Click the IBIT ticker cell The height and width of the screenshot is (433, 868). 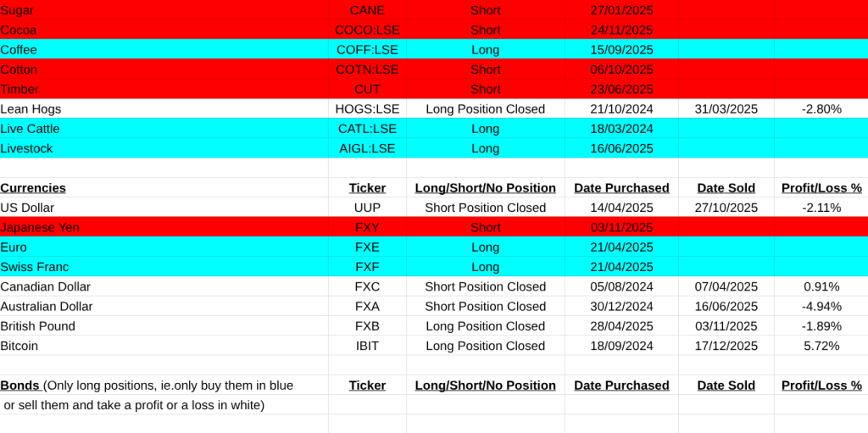[x=367, y=346]
